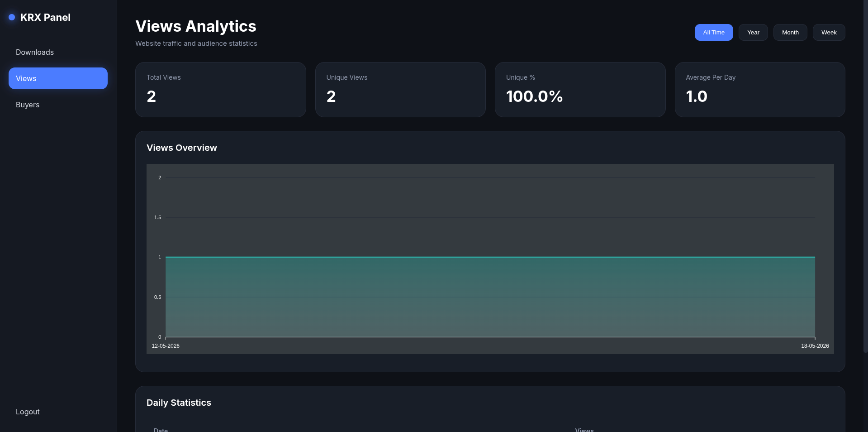Click the 18-05-2026 date label on chart
The width and height of the screenshot is (868, 432).
coord(815,346)
